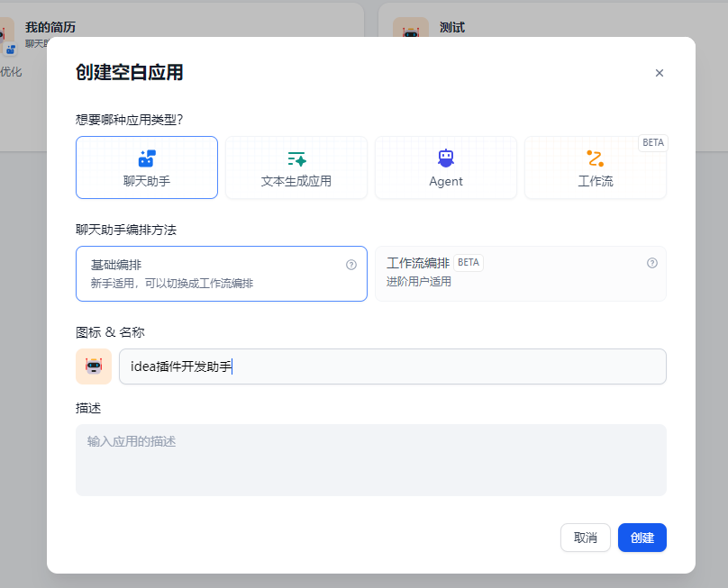Click the BETA badge on 工作流 card
This screenshot has width=728, height=588.
[653, 142]
